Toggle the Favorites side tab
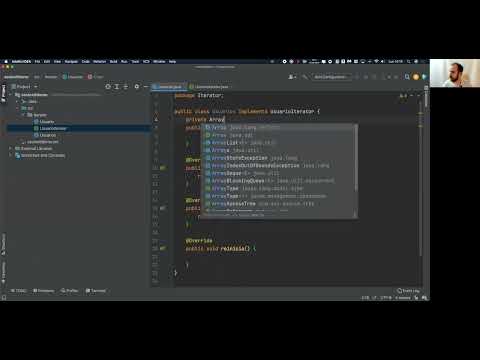The width and height of the screenshot is (480, 360). 3,273
